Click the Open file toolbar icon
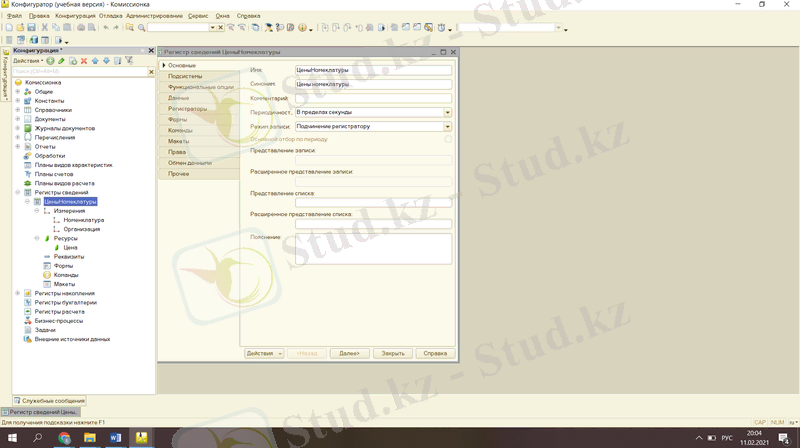 coord(20,28)
